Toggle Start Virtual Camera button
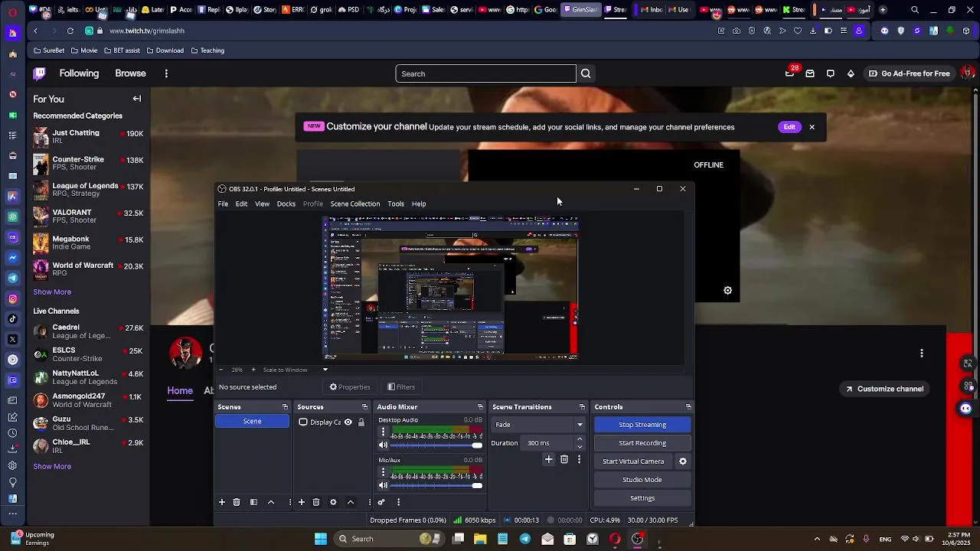This screenshot has width=980, height=551. pos(633,461)
